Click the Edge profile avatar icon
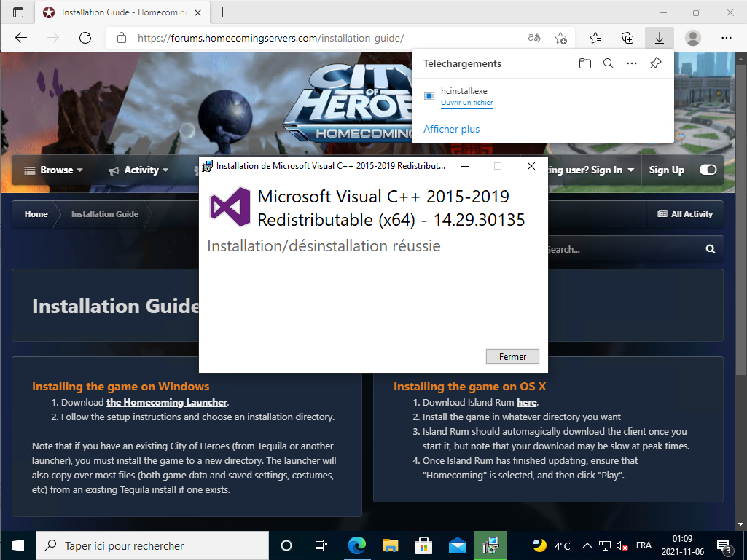747x560 pixels. coord(693,38)
